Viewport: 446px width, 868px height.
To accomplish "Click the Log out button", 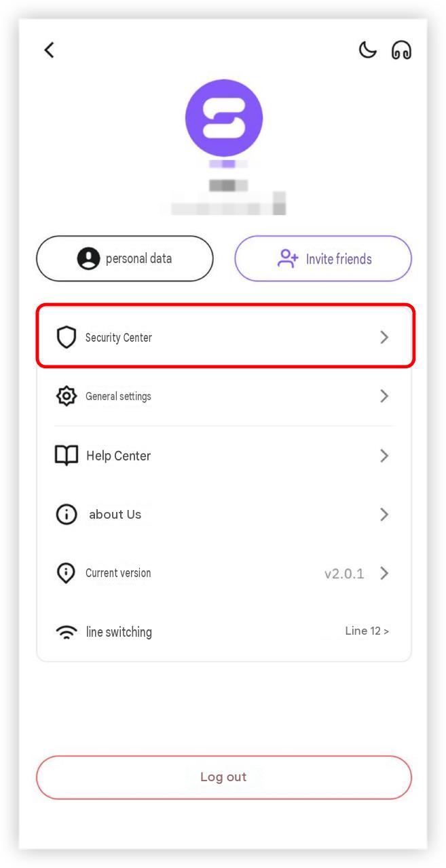I will coord(224,777).
